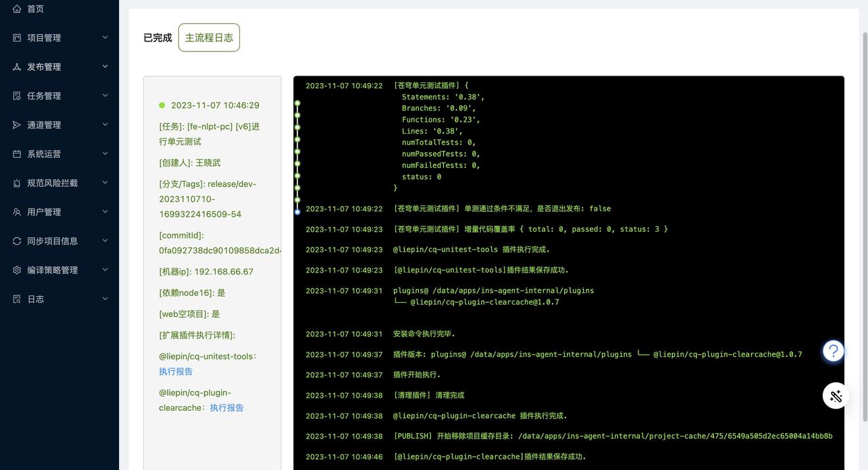Click the 主流程日志 button
The image size is (868, 470).
(209, 38)
